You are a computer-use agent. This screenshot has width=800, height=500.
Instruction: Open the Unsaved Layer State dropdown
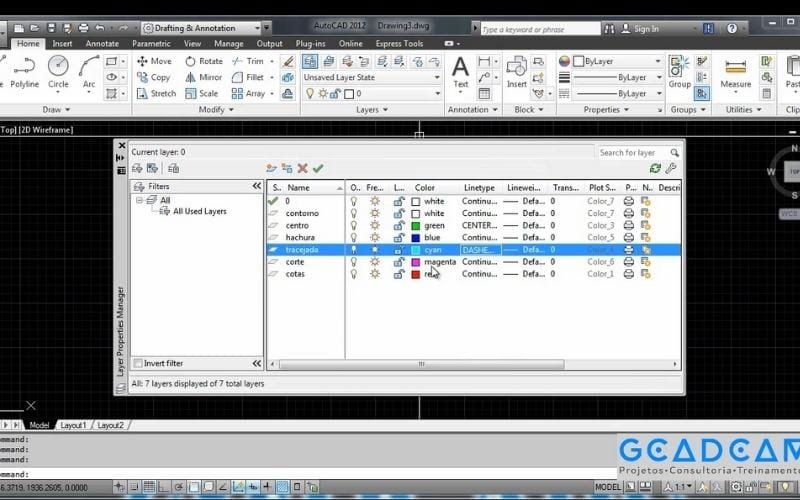pyautogui.click(x=371, y=78)
